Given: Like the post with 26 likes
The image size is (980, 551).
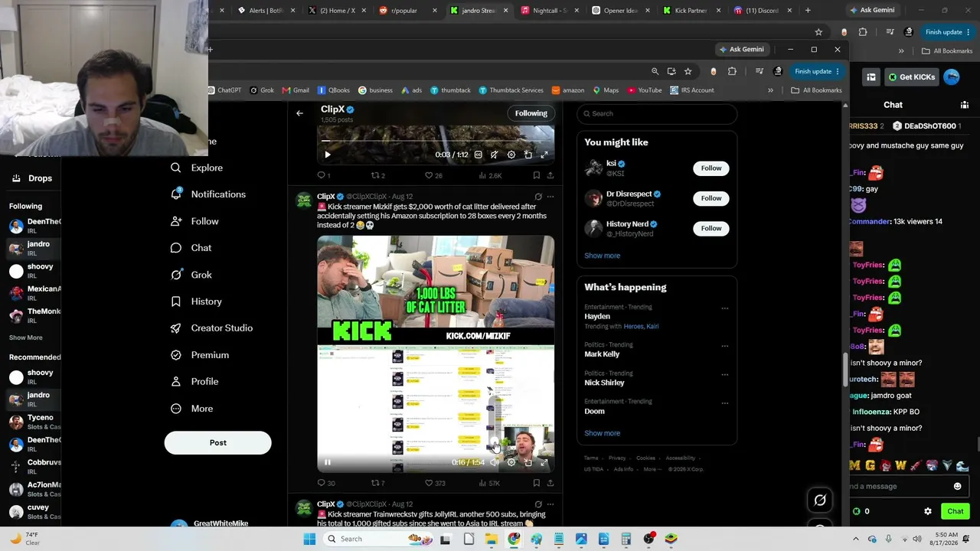Looking at the screenshot, I should point(434,175).
